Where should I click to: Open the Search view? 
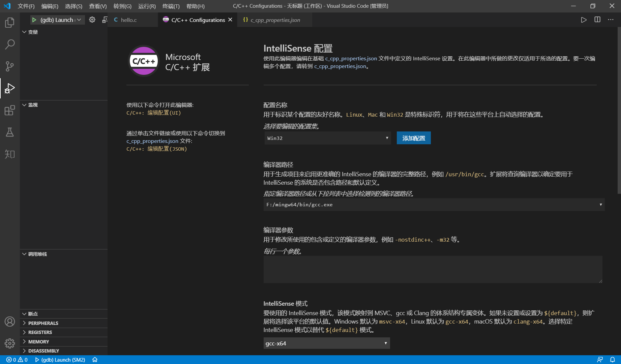9,44
